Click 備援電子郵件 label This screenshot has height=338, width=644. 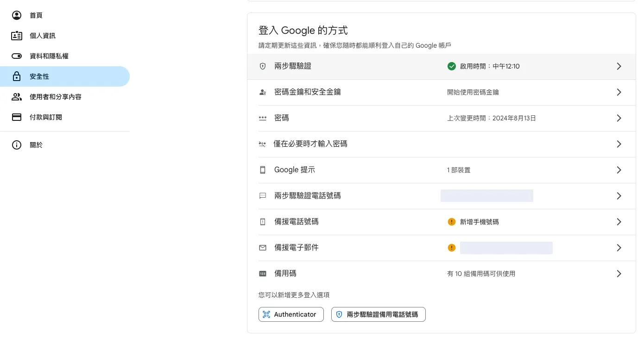pyautogui.click(x=297, y=248)
